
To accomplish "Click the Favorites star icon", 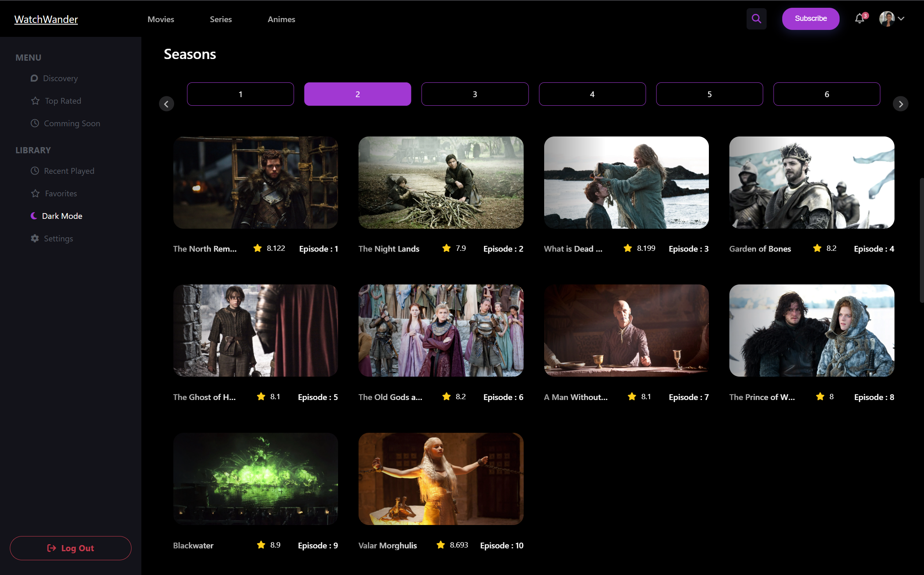I will 35,193.
